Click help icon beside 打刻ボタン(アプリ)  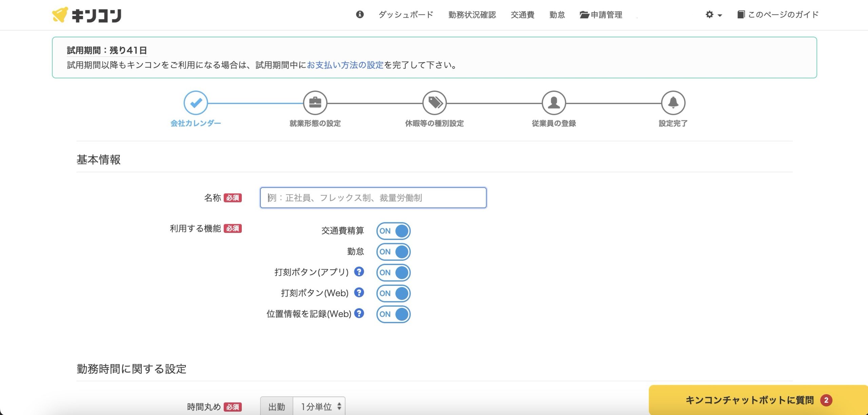pos(359,272)
